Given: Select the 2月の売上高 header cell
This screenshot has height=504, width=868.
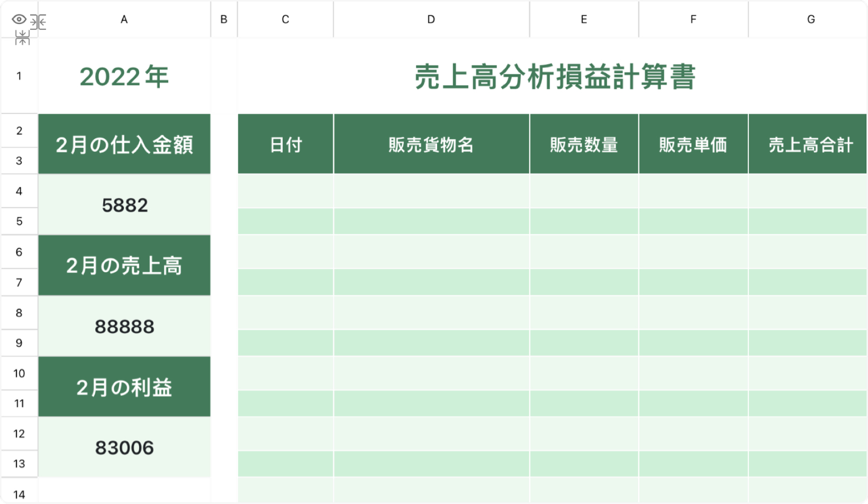Looking at the screenshot, I should pyautogui.click(x=124, y=265).
